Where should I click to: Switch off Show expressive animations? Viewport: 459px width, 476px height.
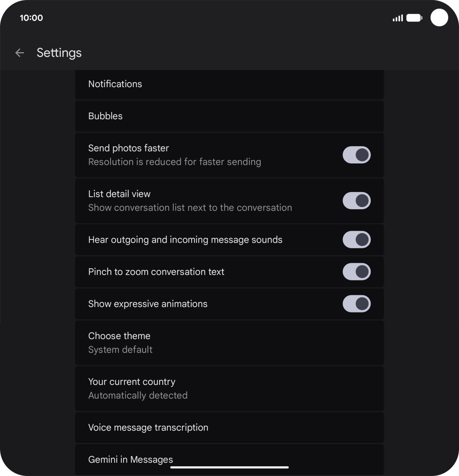coord(356,304)
